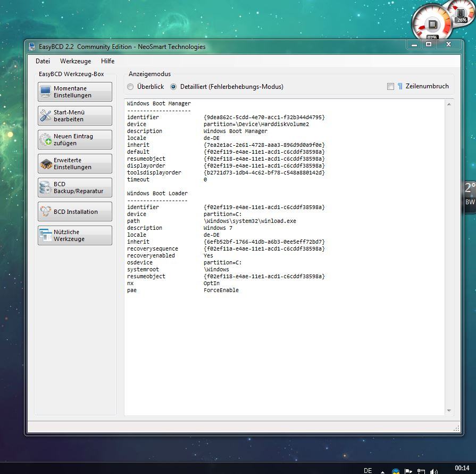Open the Momentane Einstellungen view
The height and width of the screenshot is (474, 476).
tap(75, 92)
